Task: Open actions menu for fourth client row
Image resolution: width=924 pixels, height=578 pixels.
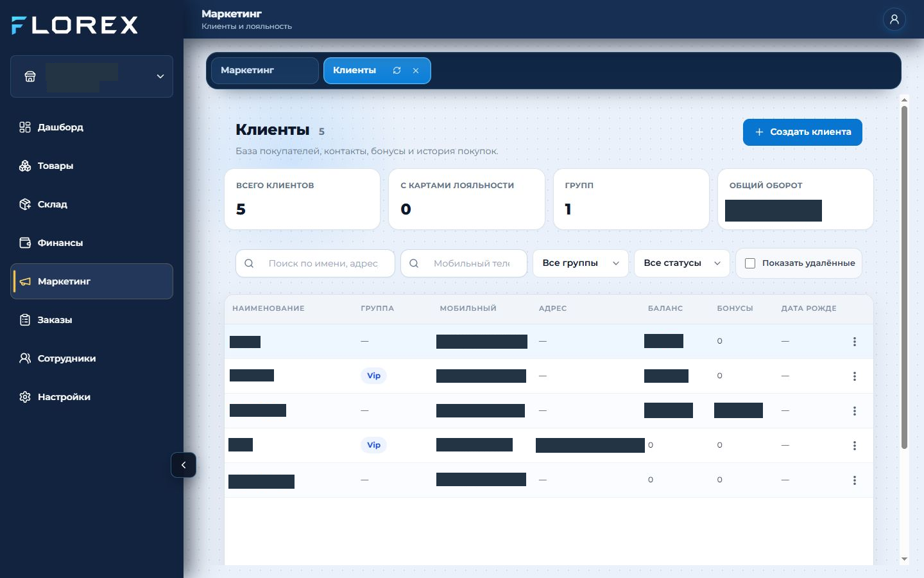Action: [x=854, y=446]
